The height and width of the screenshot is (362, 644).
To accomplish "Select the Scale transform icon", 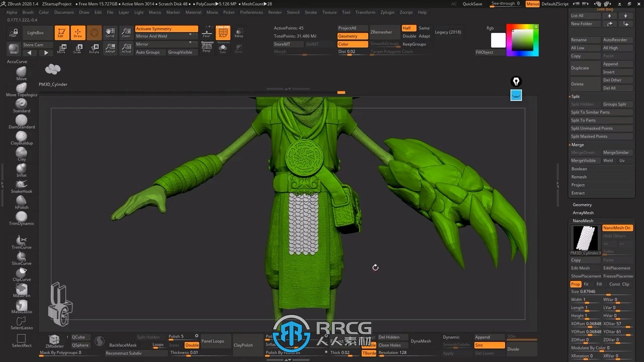I will (x=77, y=48).
